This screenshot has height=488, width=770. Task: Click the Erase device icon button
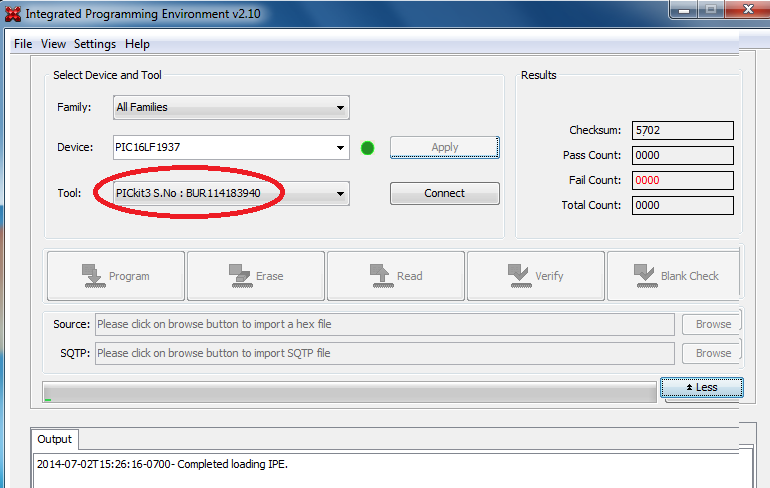click(x=256, y=276)
